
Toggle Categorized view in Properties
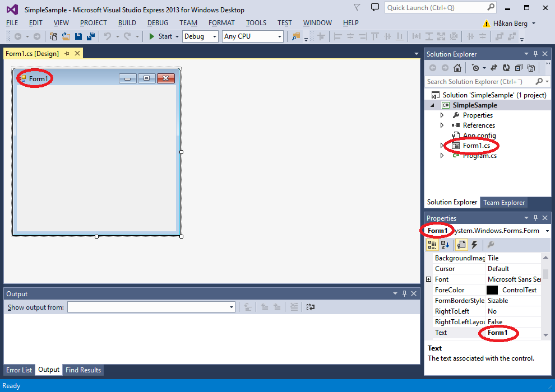click(432, 245)
